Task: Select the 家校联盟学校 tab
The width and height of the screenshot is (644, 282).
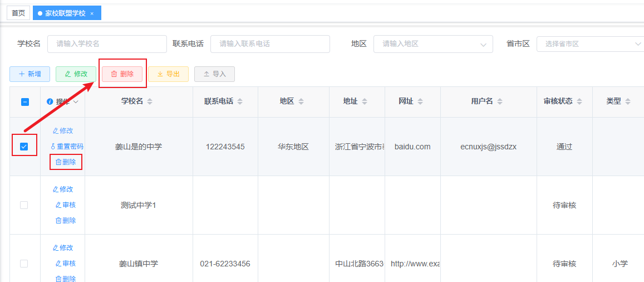Action: click(x=65, y=13)
